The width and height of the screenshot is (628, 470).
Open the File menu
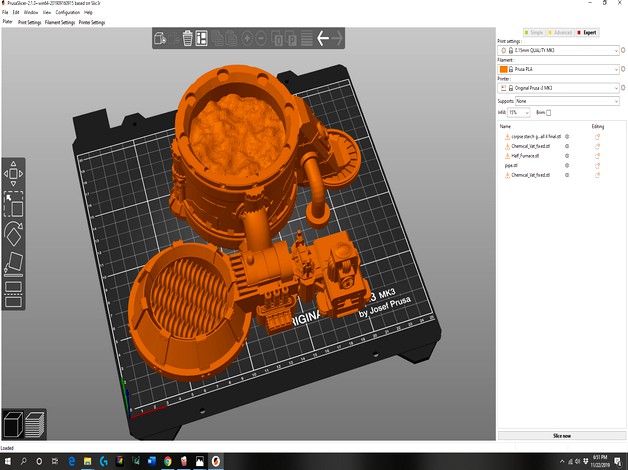5,12
